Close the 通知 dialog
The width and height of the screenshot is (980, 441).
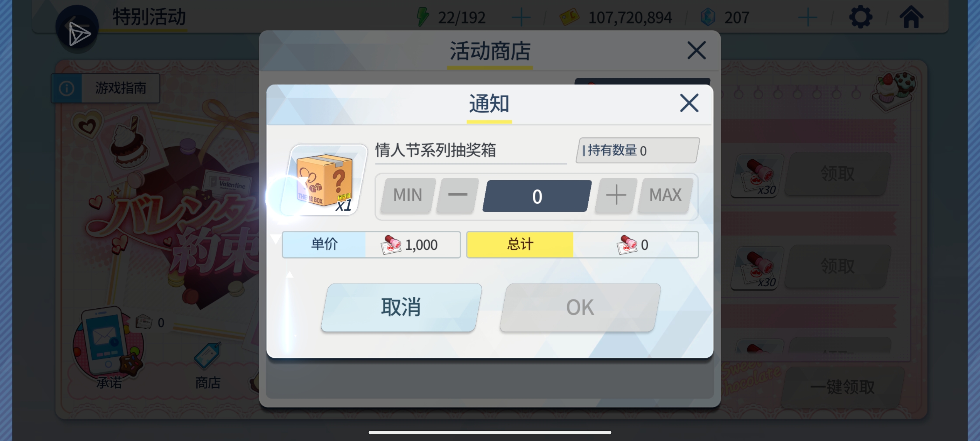click(689, 103)
